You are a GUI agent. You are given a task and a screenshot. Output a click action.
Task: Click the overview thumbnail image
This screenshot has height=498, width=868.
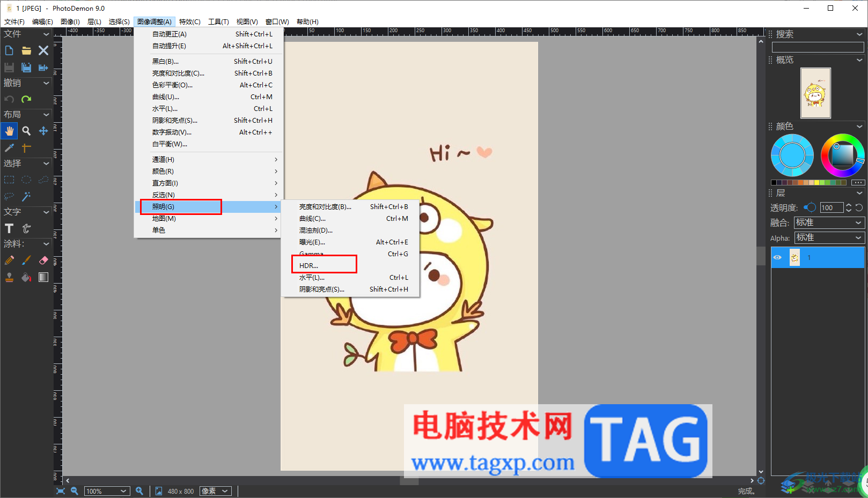[815, 93]
